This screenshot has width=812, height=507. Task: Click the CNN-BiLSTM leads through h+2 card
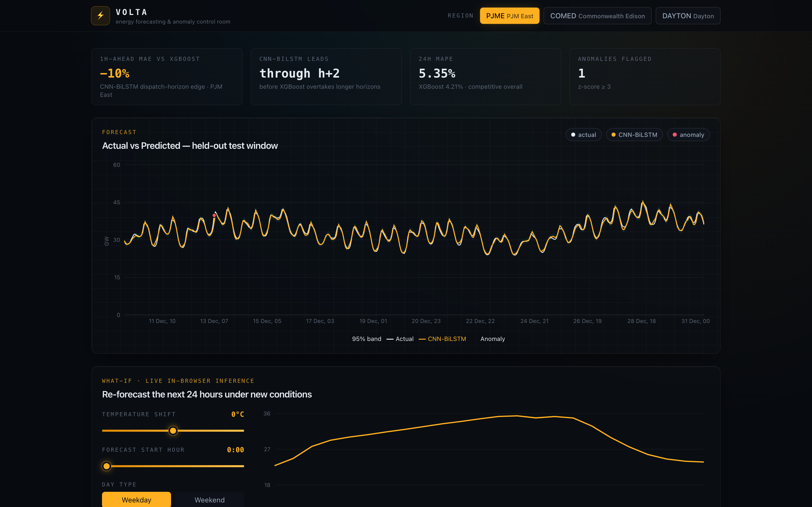(326, 77)
